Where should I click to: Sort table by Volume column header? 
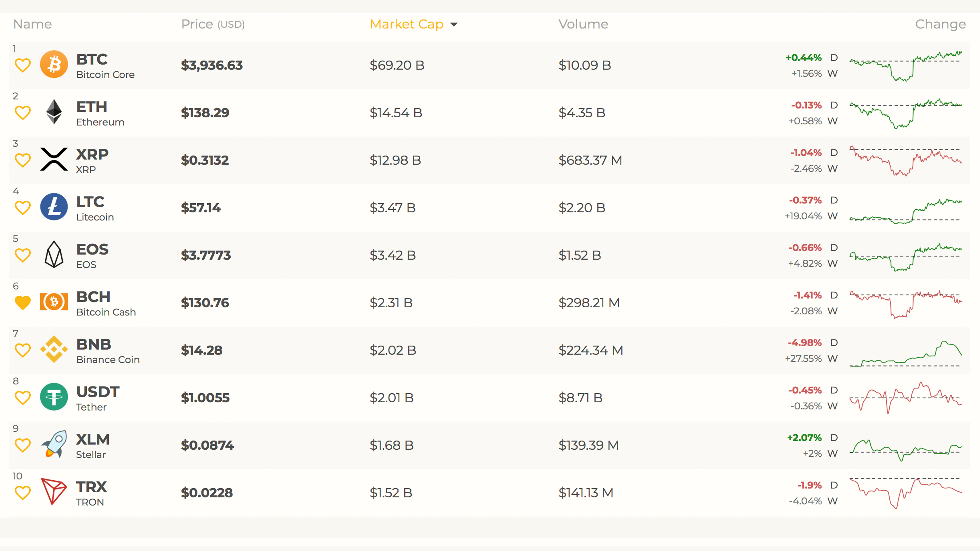tap(583, 24)
